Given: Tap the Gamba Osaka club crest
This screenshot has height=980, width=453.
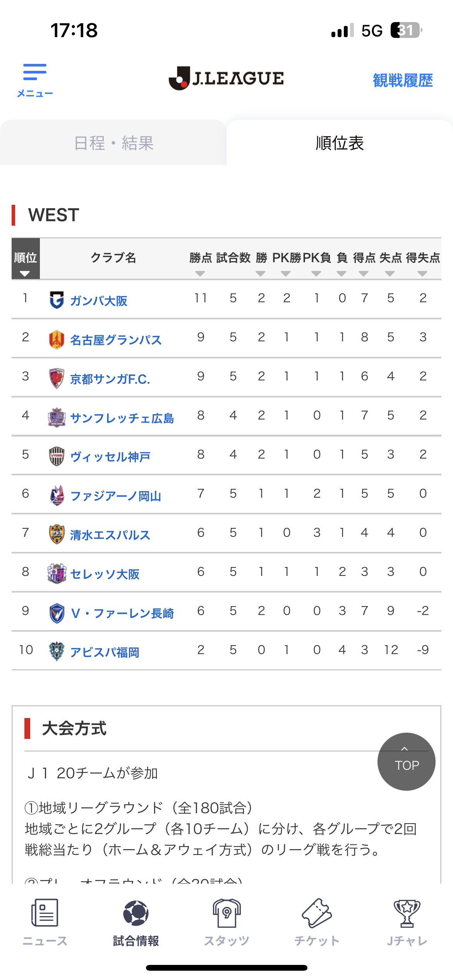Looking at the screenshot, I should pos(57,300).
